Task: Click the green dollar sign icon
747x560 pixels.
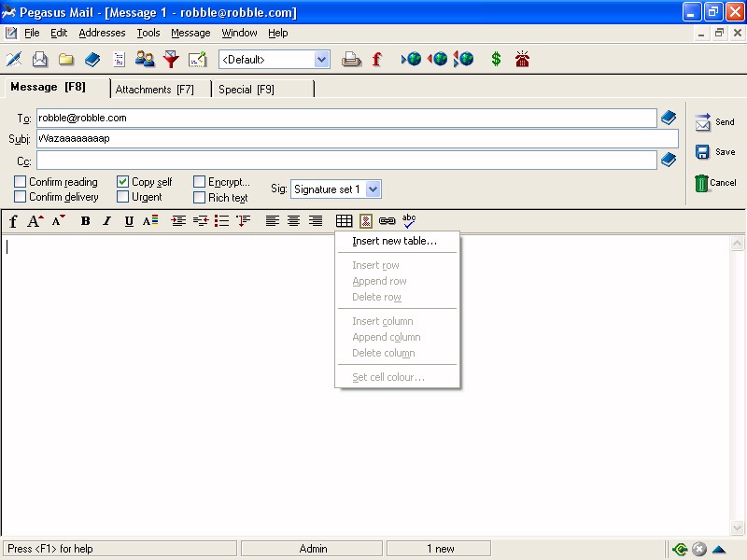Action: tap(496, 59)
